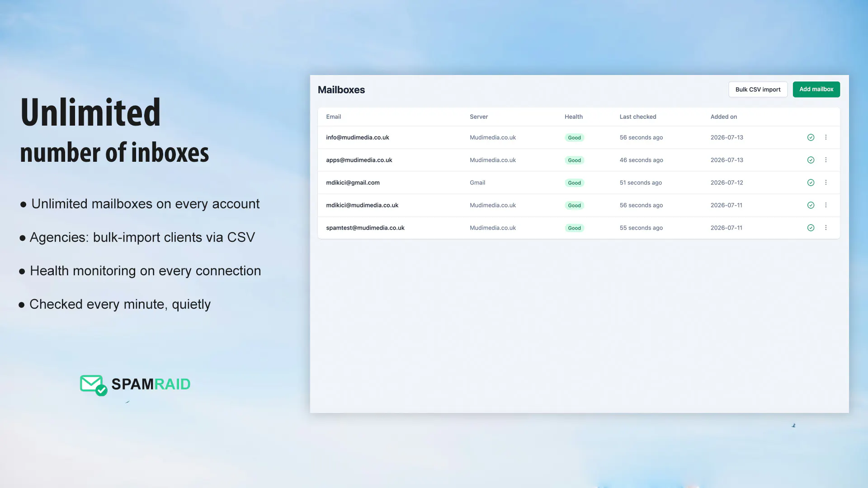The height and width of the screenshot is (488, 868).
Task: Select the apps@mudimedia.co.uk email
Action: tap(359, 160)
